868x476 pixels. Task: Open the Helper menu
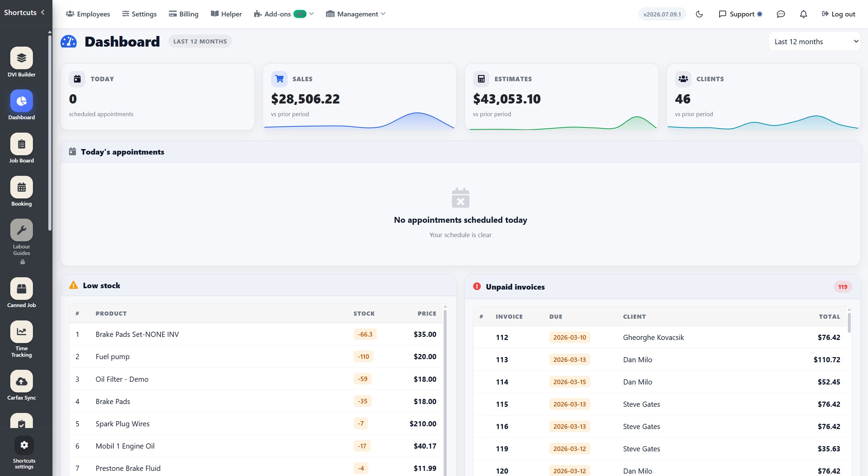pos(226,14)
